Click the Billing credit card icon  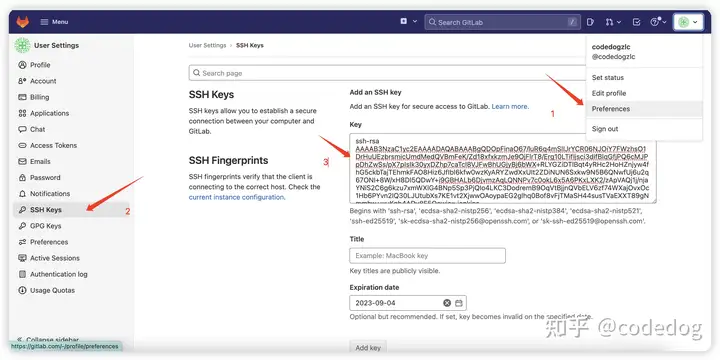(x=22, y=97)
